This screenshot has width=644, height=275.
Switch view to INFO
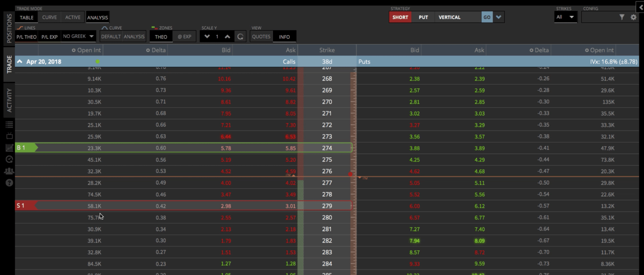point(284,37)
